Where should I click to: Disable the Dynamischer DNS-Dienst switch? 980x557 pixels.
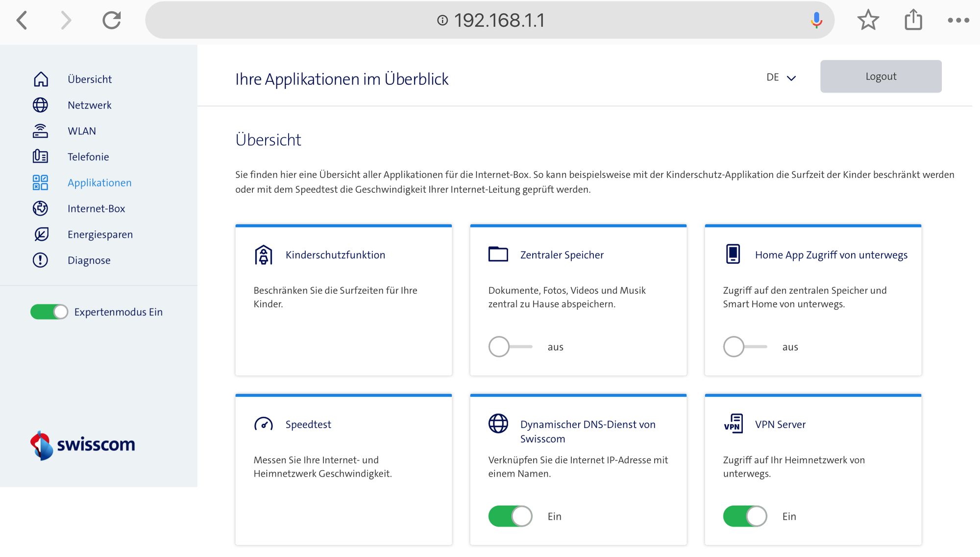(510, 516)
